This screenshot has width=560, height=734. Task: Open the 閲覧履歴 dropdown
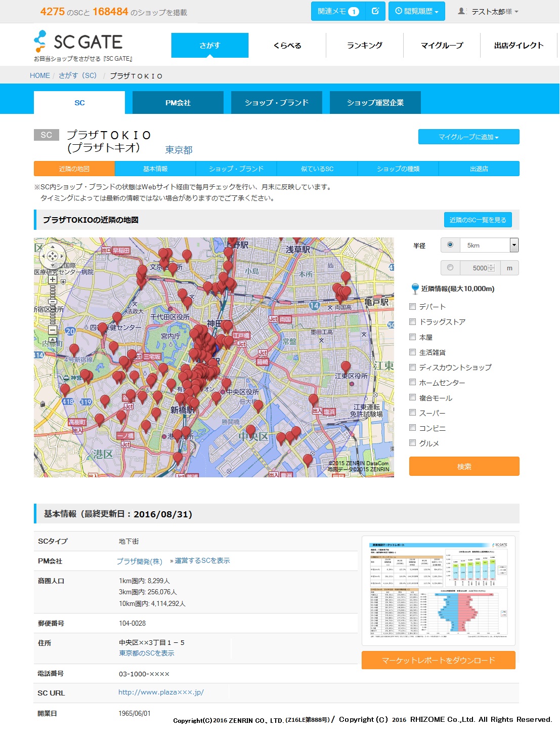tap(417, 11)
